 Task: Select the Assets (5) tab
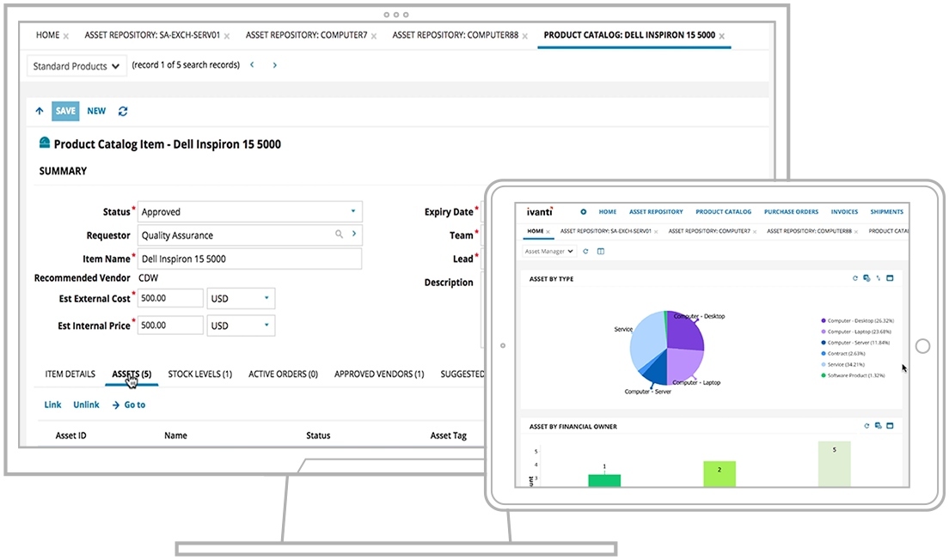coord(132,374)
